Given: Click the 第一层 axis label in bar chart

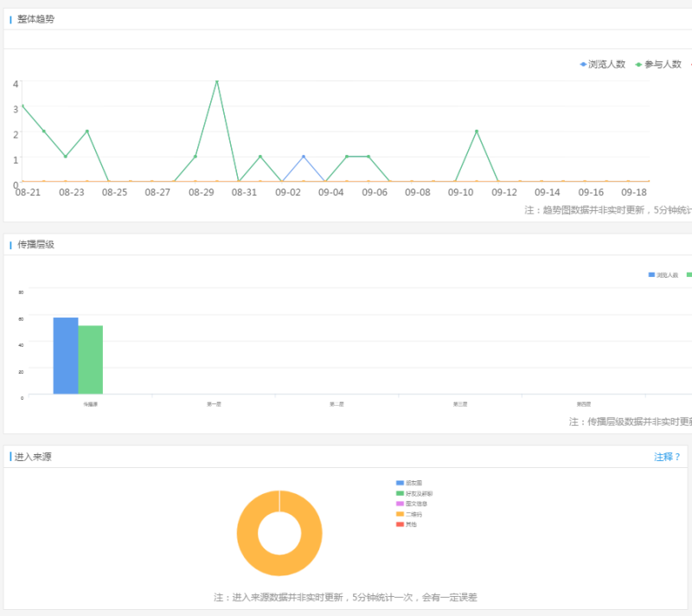Looking at the screenshot, I should tap(214, 404).
